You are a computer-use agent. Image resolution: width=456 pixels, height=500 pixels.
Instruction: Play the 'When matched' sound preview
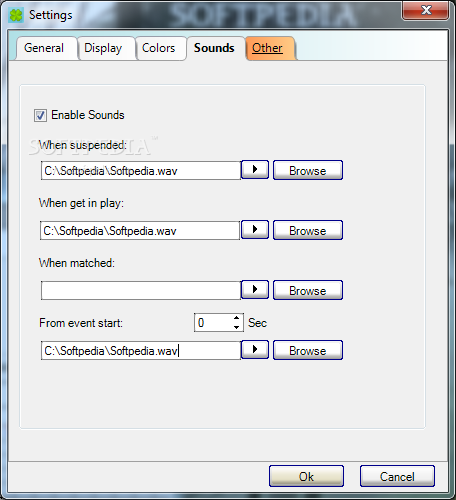[255, 290]
